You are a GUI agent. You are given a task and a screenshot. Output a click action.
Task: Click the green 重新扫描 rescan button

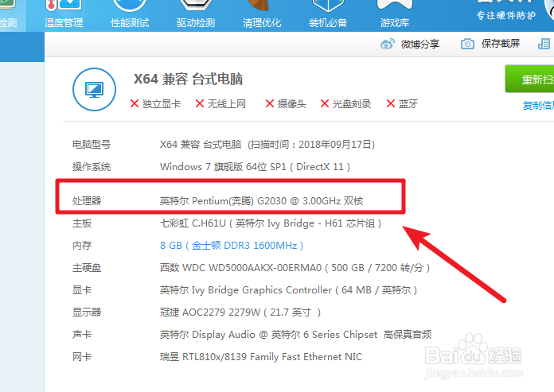tap(529, 79)
